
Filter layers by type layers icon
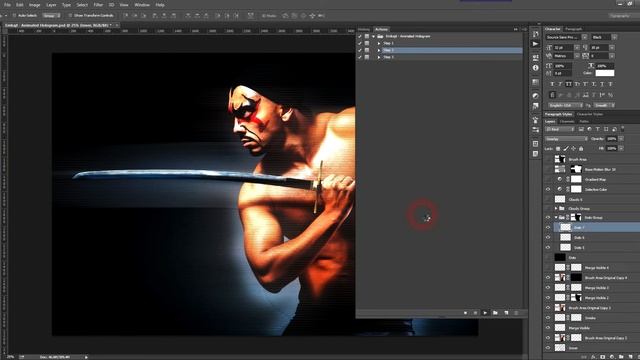598,129
